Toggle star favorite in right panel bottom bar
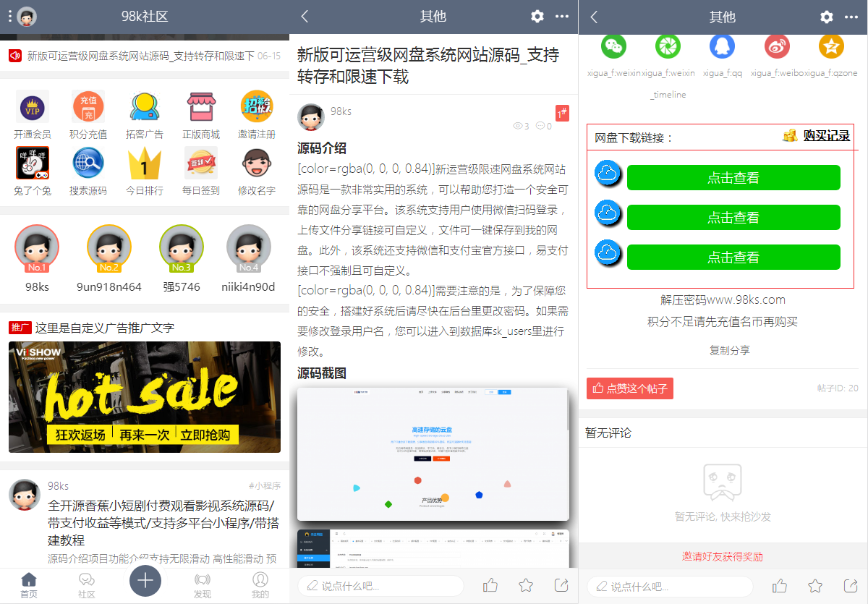868x604 pixels. (x=815, y=585)
